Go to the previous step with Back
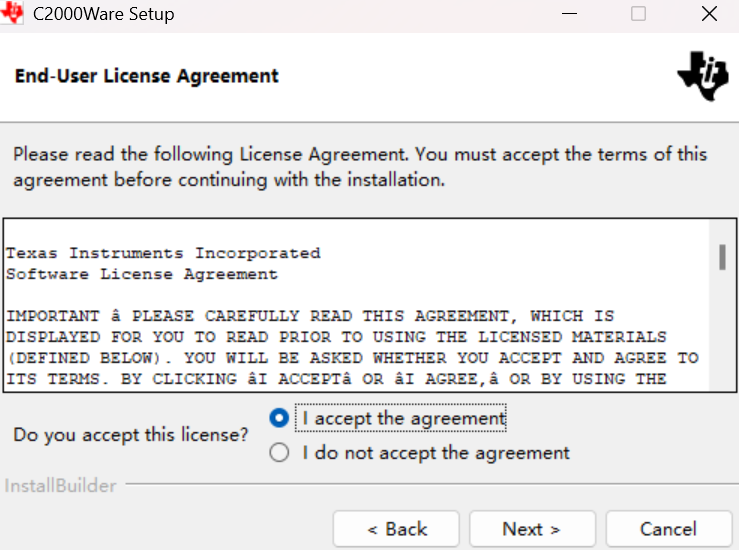This screenshot has width=739, height=550. 396,529
